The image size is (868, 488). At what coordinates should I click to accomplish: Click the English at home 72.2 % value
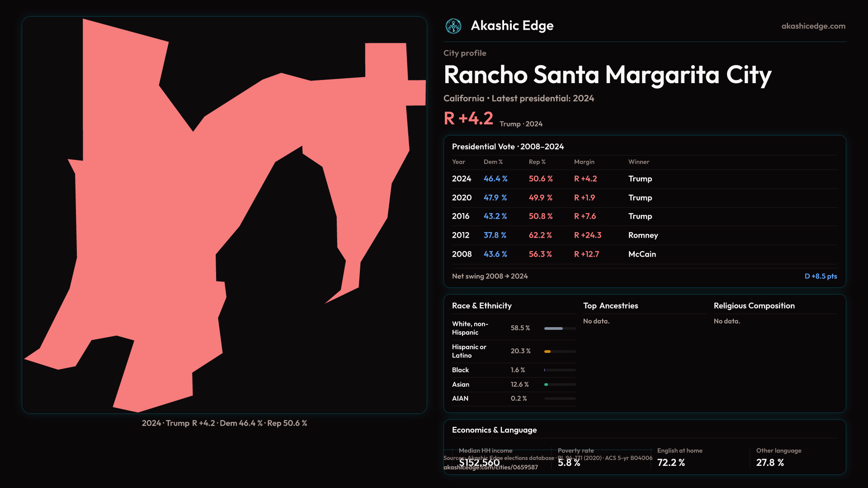671,463
